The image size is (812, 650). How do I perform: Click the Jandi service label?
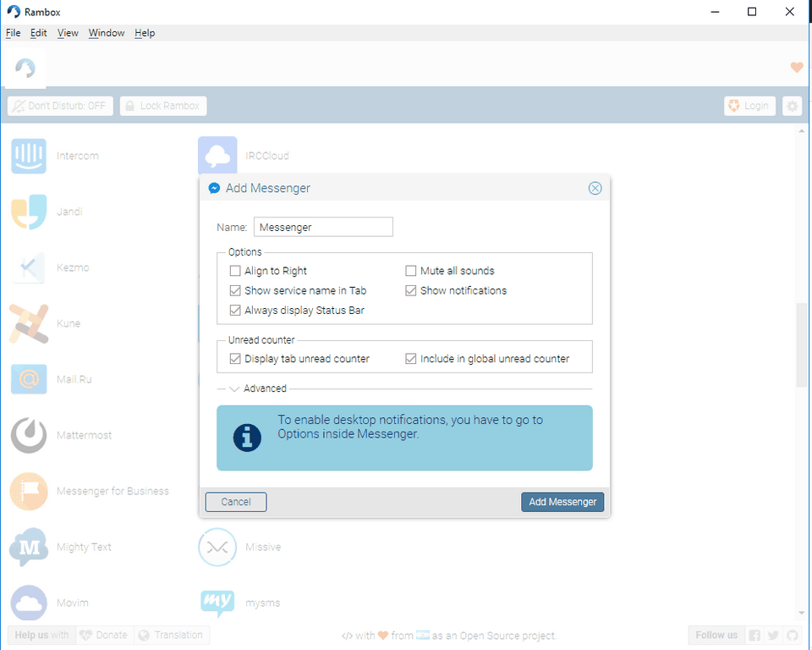tap(69, 212)
